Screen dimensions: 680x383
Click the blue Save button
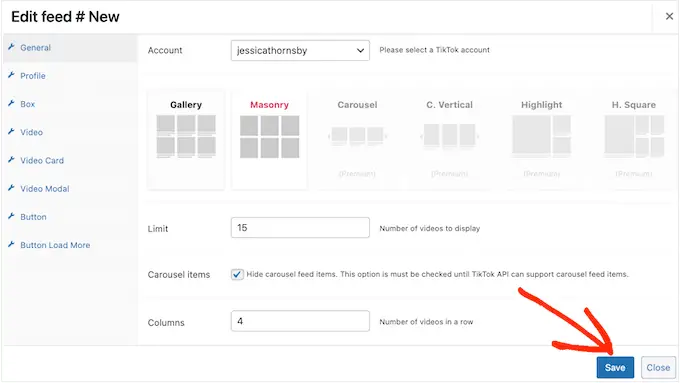615,367
